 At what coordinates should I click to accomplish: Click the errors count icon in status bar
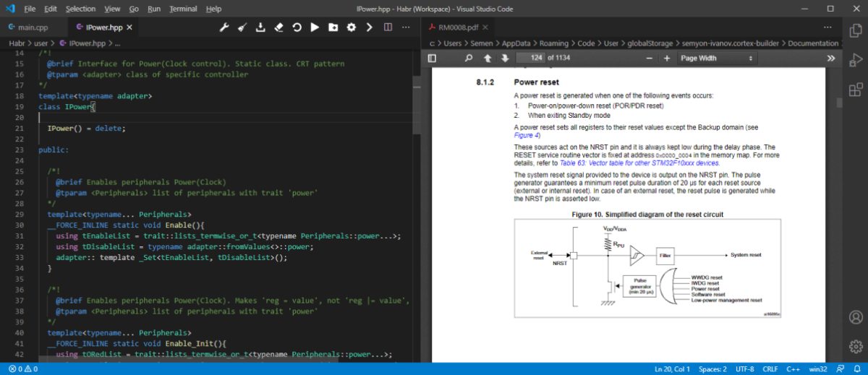[x=14, y=368]
